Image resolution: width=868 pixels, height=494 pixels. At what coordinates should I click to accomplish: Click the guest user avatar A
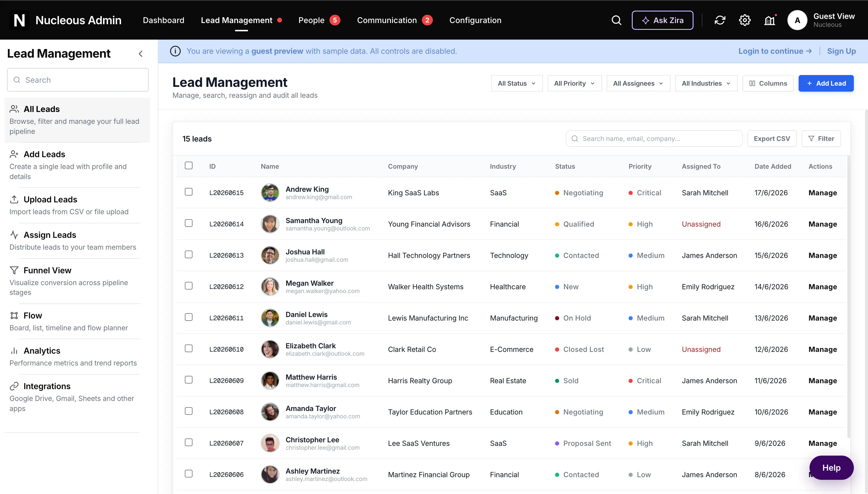click(x=797, y=20)
